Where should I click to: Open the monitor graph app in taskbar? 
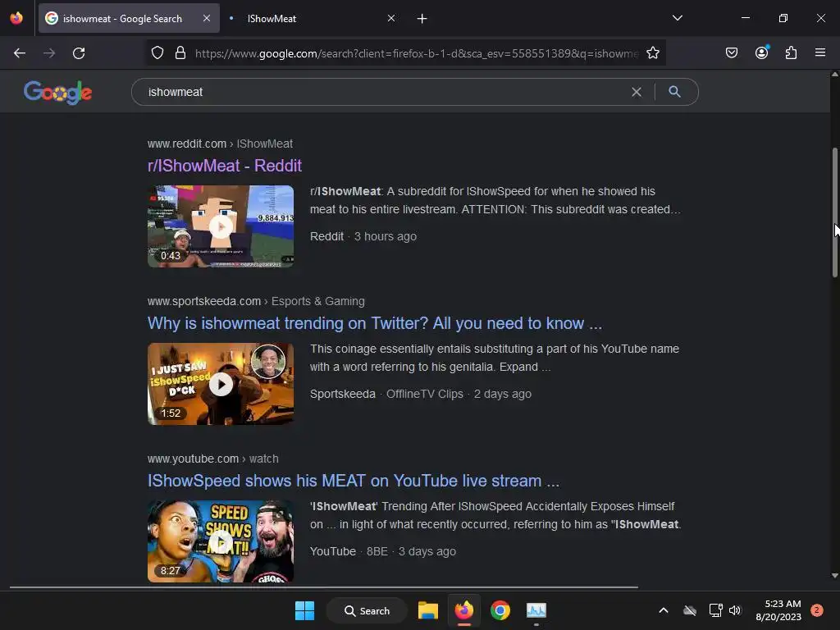click(536, 610)
